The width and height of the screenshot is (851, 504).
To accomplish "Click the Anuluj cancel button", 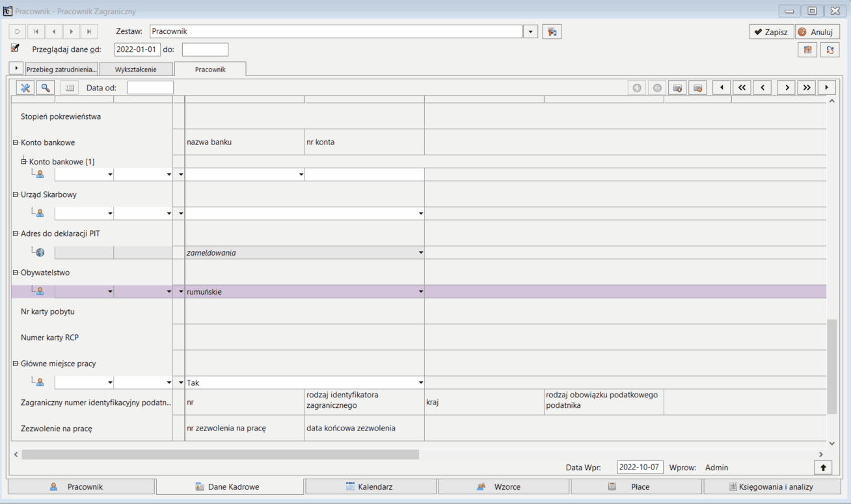I will pyautogui.click(x=818, y=32).
